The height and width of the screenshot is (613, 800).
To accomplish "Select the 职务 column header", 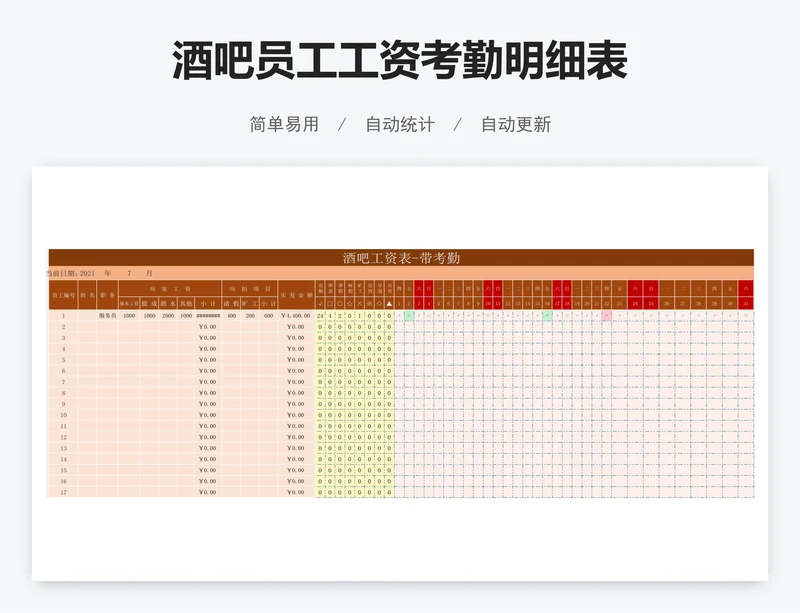I will pos(108,295).
